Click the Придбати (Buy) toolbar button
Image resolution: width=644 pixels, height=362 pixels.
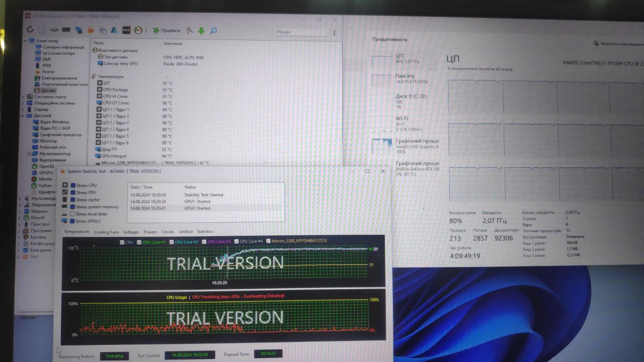point(167,31)
